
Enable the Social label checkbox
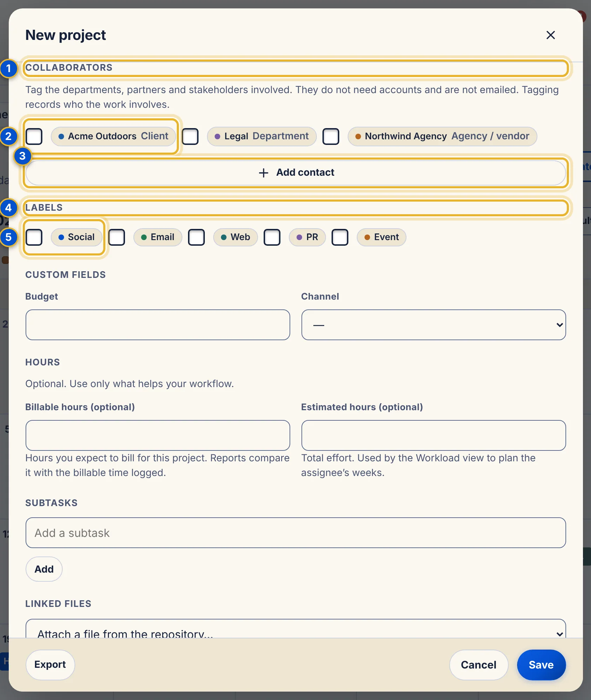click(34, 237)
